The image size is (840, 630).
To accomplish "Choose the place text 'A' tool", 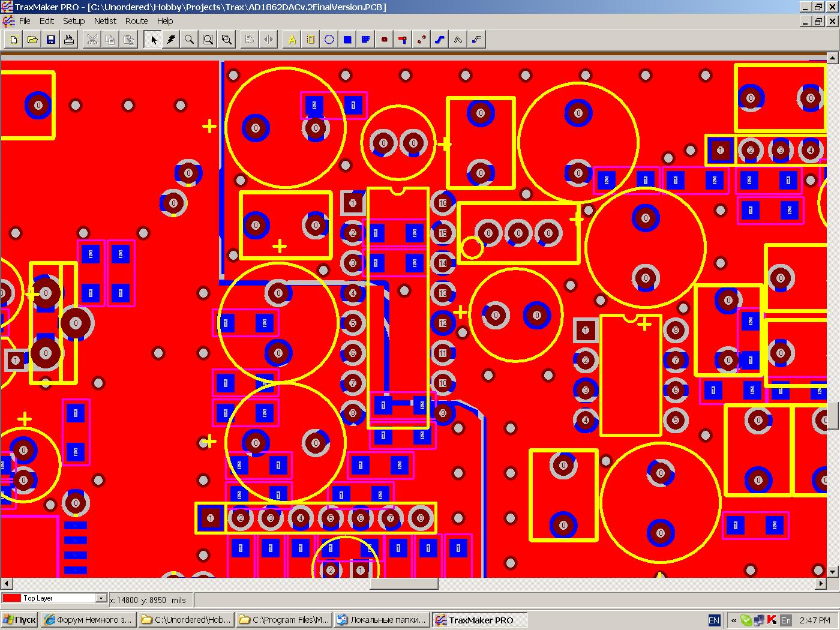I will (292, 40).
